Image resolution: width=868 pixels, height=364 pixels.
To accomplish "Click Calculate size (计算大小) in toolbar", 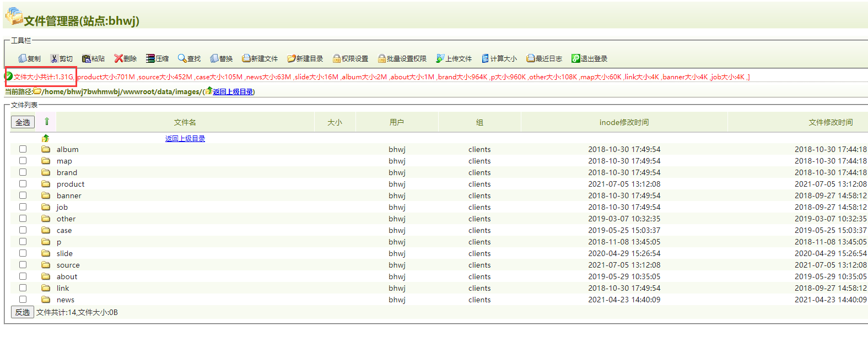I will [x=486, y=58].
